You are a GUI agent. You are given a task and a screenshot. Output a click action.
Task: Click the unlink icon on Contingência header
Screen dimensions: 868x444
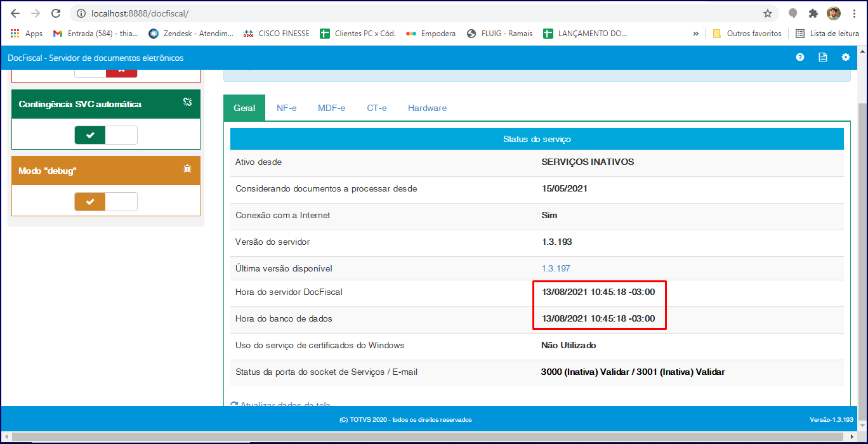click(187, 101)
